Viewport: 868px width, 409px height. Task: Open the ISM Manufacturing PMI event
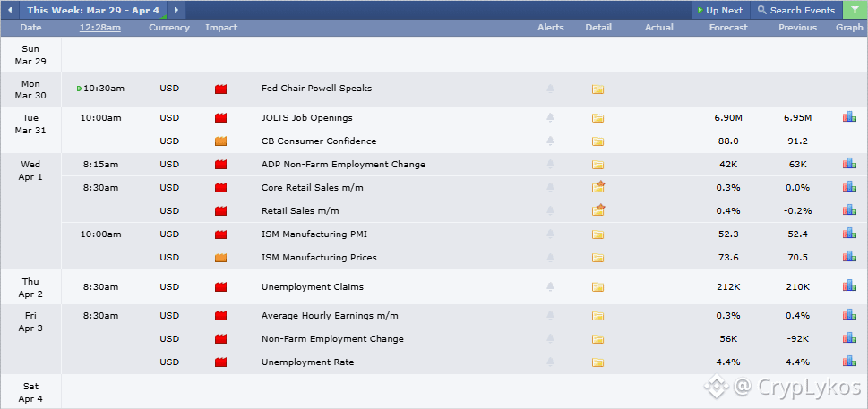(314, 234)
